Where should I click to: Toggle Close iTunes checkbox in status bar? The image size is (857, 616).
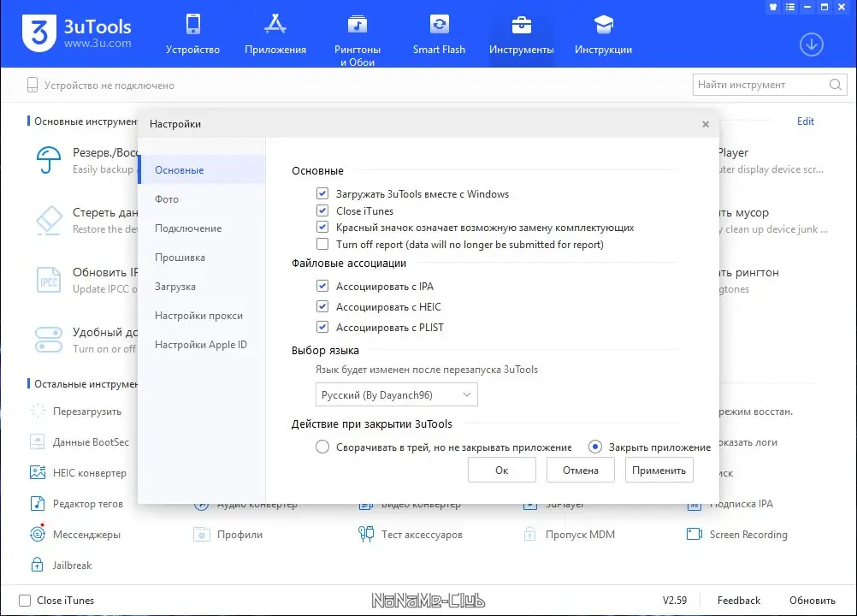(x=25, y=600)
